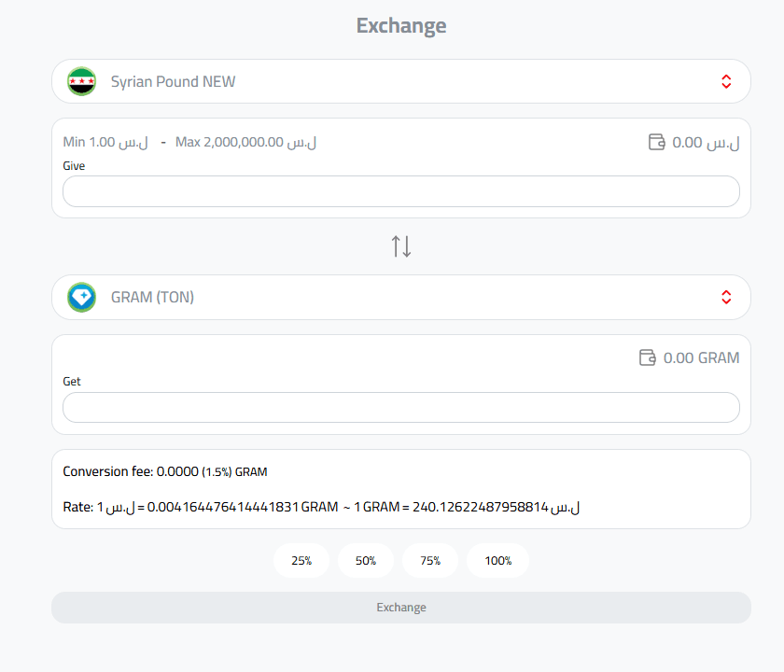Click the Min 1.00 limit text
The width and height of the screenshot is (784, 672).
[105, 143]
